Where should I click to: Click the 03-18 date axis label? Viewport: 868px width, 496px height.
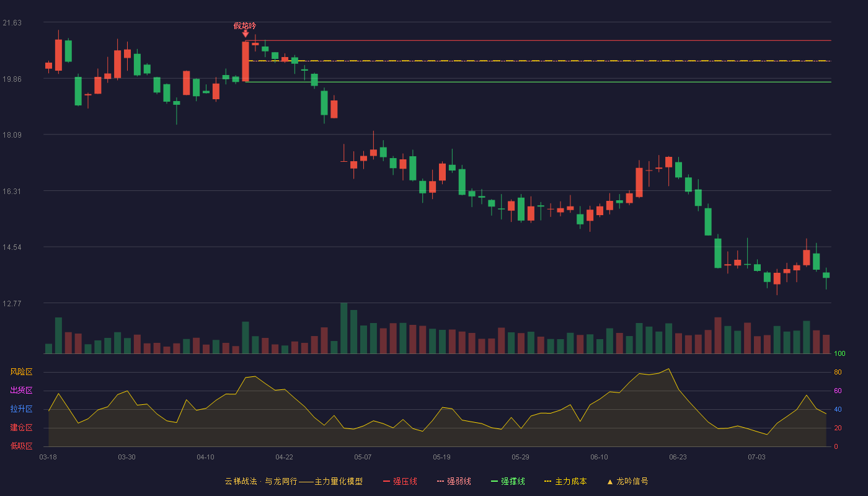coord(48,457)
